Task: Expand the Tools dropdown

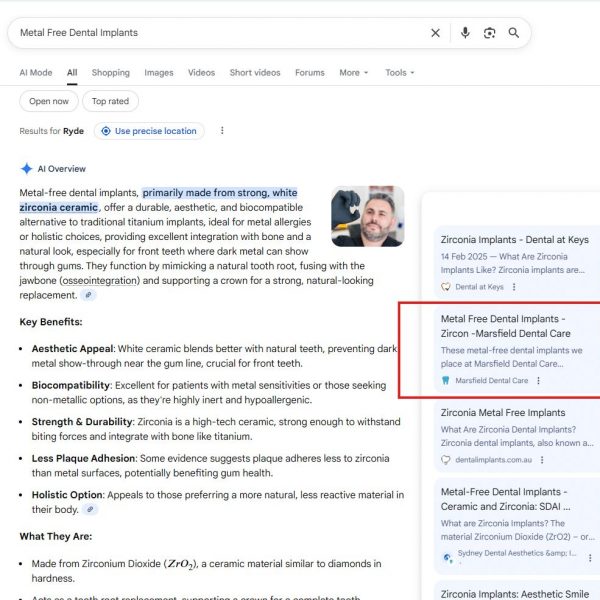Action: 399,73
